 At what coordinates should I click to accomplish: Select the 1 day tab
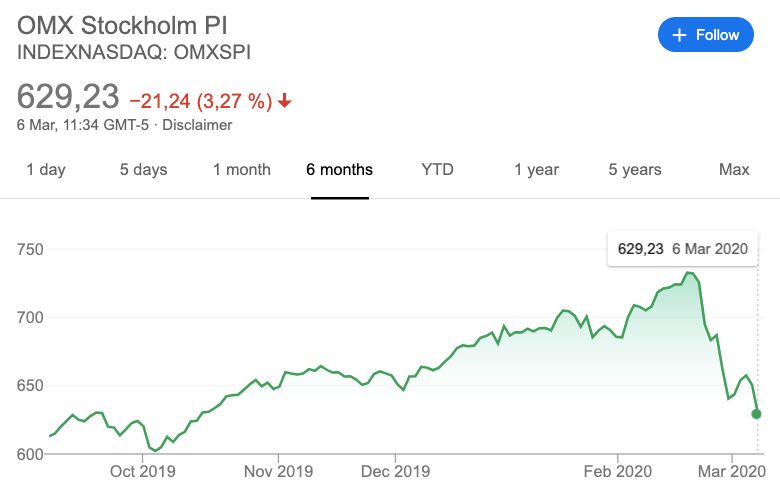pyautogui.click(x=46, y=170)
